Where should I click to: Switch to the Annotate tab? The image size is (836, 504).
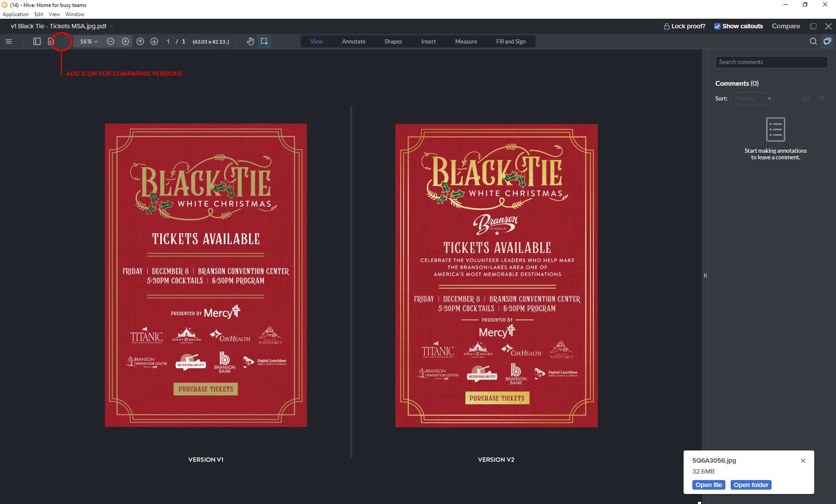(x=354, y=41)
